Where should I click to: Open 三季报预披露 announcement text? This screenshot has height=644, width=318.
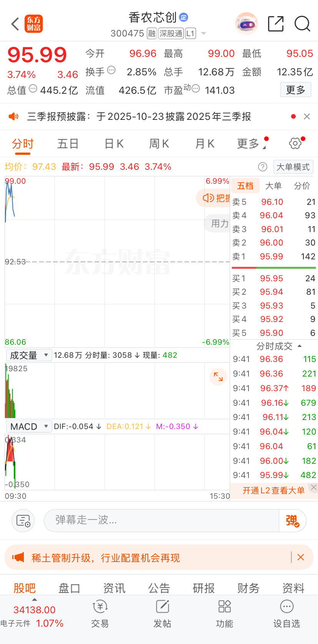pos(139,116)
